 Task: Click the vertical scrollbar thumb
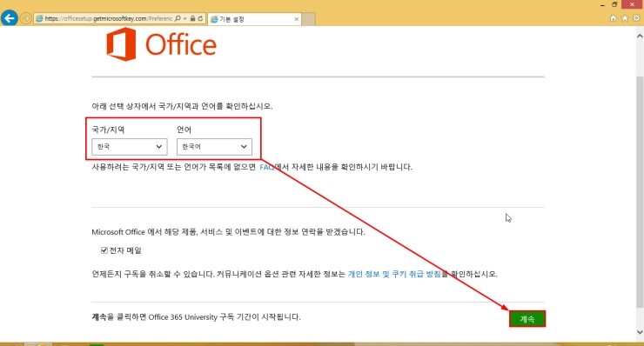(x=640, y=192)
